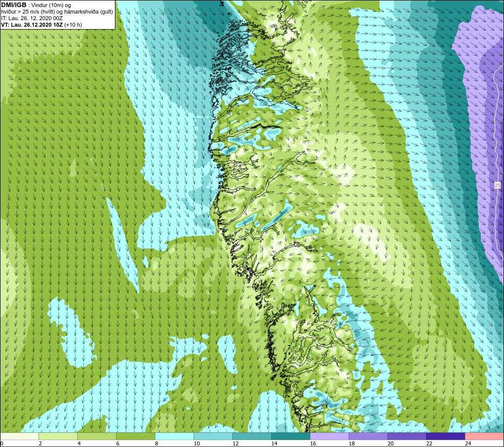Click legend scale number '14'
504x447 pixels.
(x=274, y=443)
